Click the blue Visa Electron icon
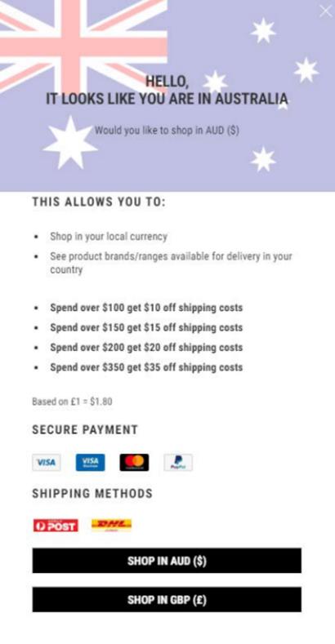 point(91,463)
